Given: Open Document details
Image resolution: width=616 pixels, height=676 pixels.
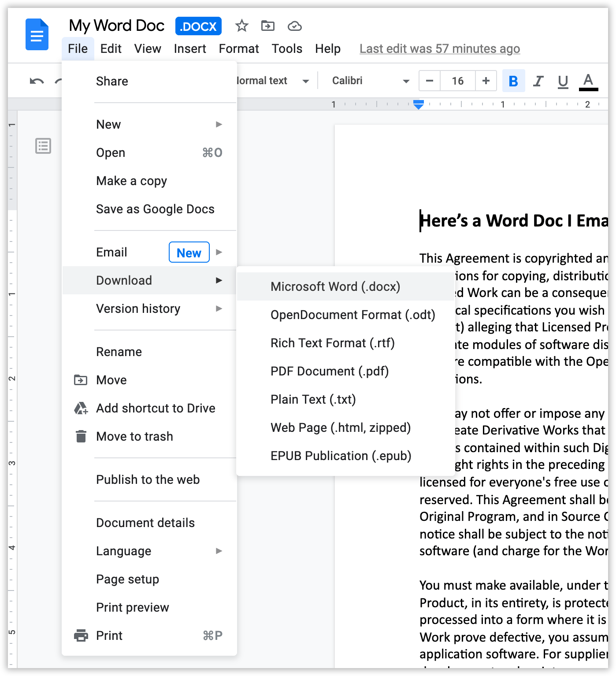Looking at the screenshot, I should point(149,523).
